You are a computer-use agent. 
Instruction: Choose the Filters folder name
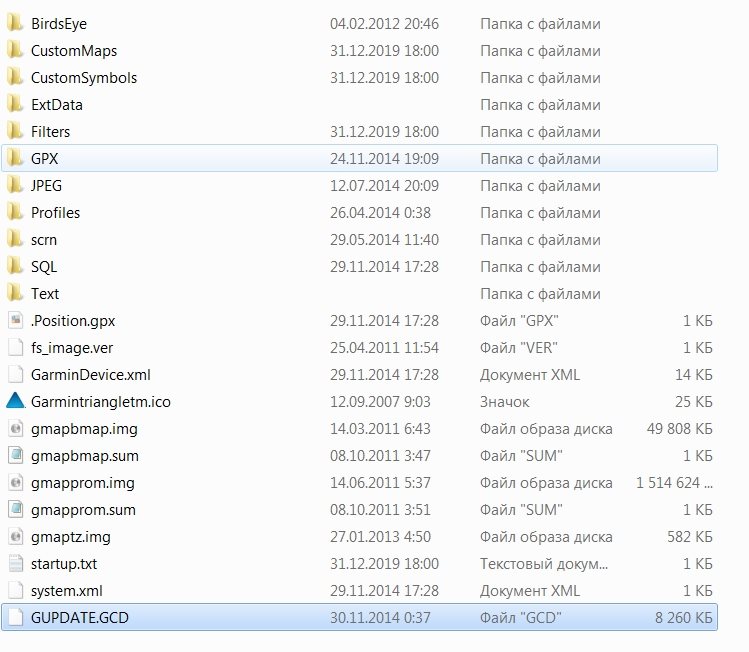tap(51, 132)
